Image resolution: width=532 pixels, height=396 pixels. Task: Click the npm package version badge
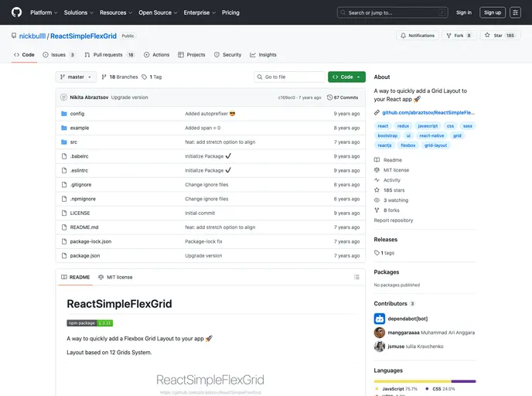click(x=90, y=323)
